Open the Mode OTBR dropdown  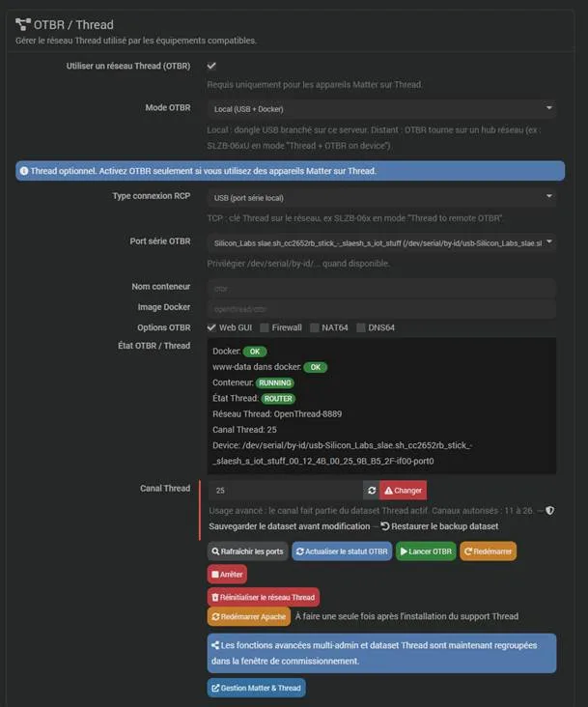(381, 109)
